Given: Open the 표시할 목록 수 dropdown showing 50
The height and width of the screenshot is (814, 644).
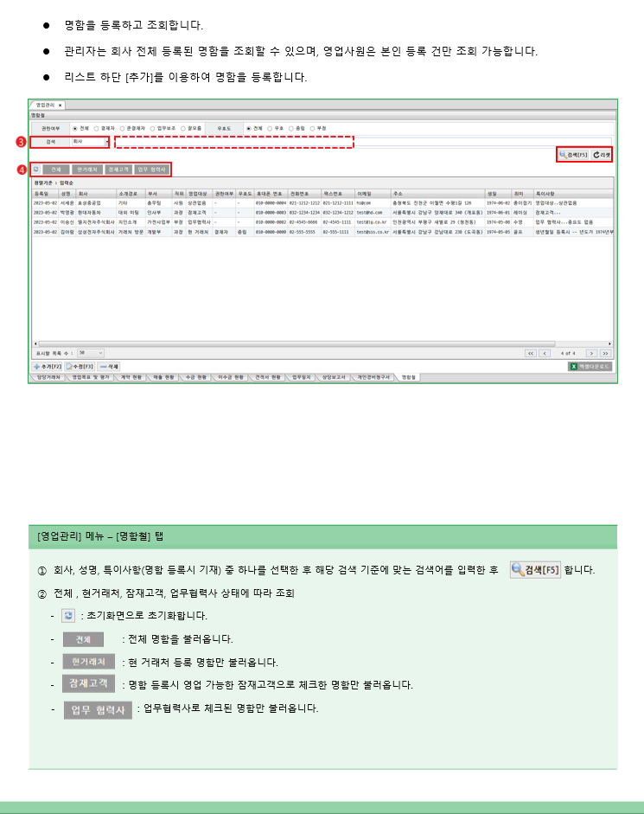Looking at the screenshot, I should (91, 353).
